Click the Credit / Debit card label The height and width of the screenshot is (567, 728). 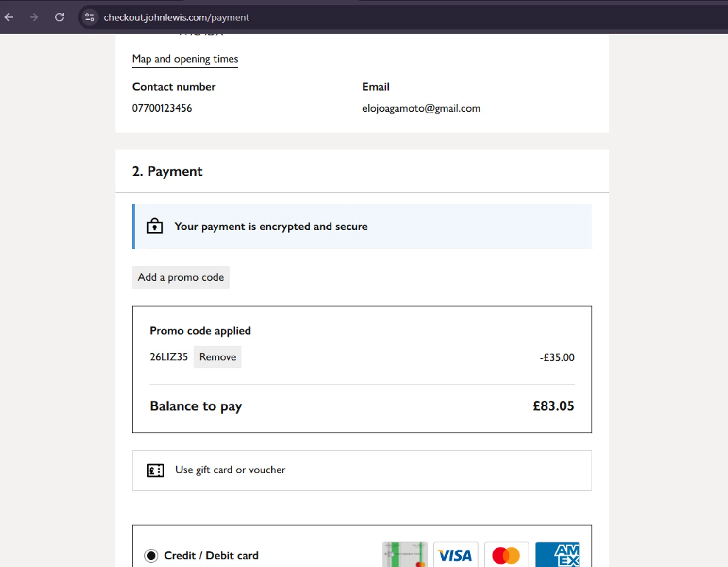[x=211, y=555]
